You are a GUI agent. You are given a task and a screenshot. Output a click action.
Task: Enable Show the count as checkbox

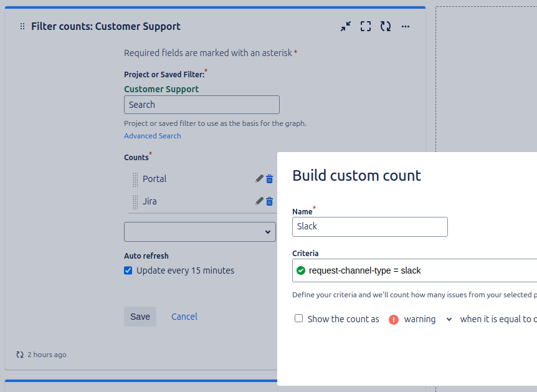coord(298,318)
